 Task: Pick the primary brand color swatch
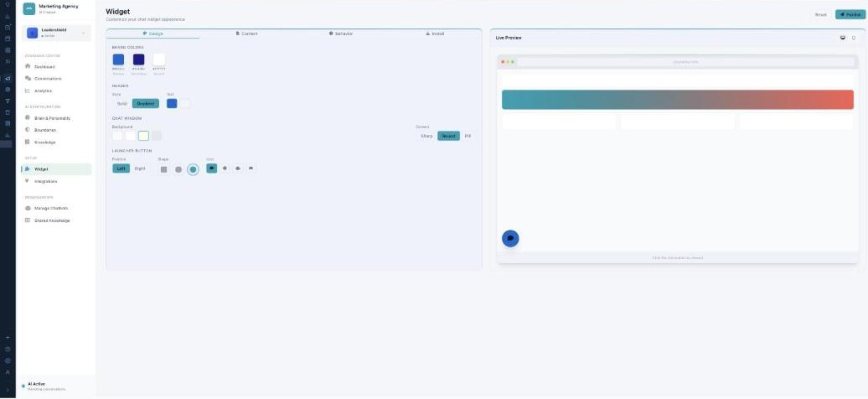118,60
